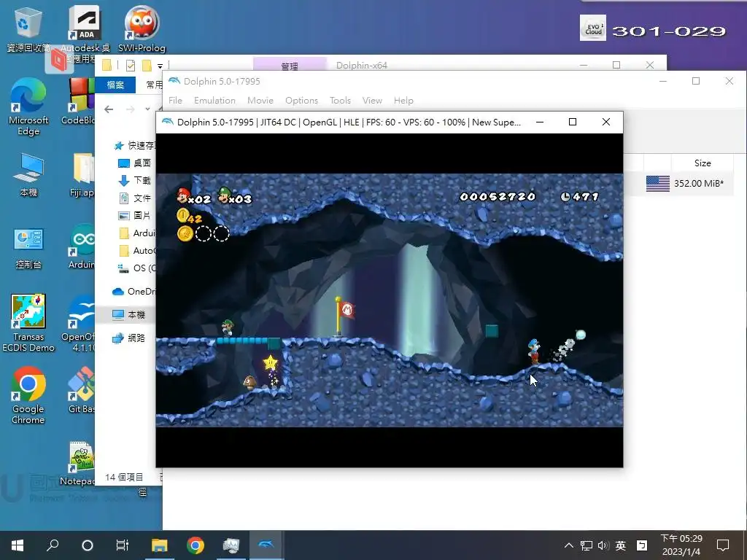Open the 檔案 tab in File Explorer
Screen dimensions: 747x560
(115, 85)
